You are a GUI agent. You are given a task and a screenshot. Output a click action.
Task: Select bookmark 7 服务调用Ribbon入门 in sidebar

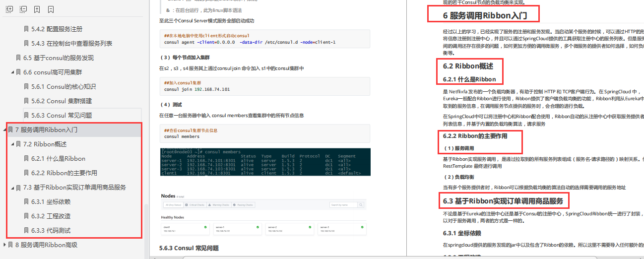click(x=46, y=130)
